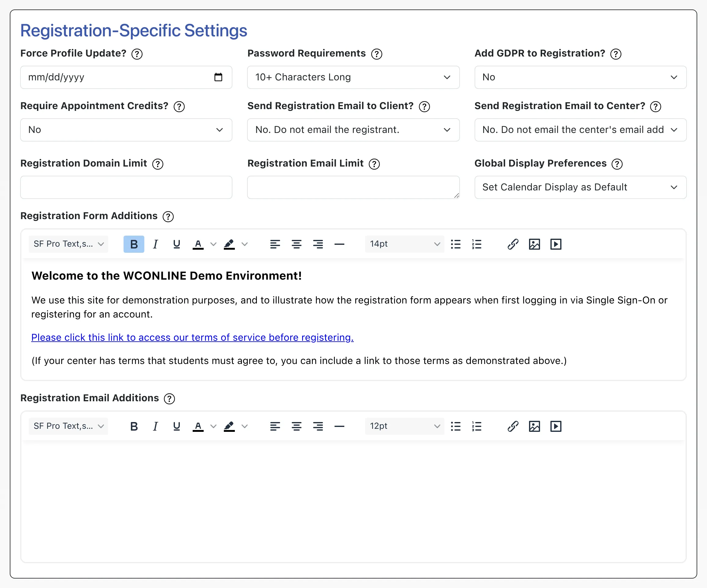707x588 pixels.
Task: Open Send Registration Email to Center dropdown
Action: [x=580, y=130]
